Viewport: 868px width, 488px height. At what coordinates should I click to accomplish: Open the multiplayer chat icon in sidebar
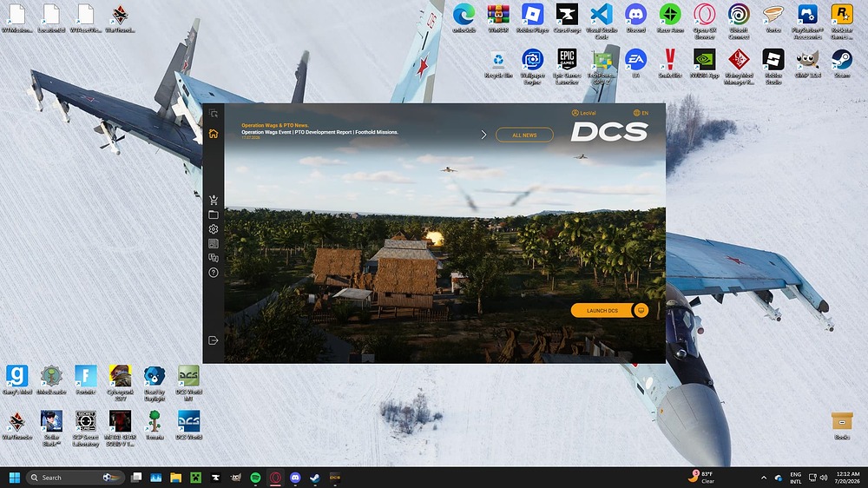coord(214,258)
